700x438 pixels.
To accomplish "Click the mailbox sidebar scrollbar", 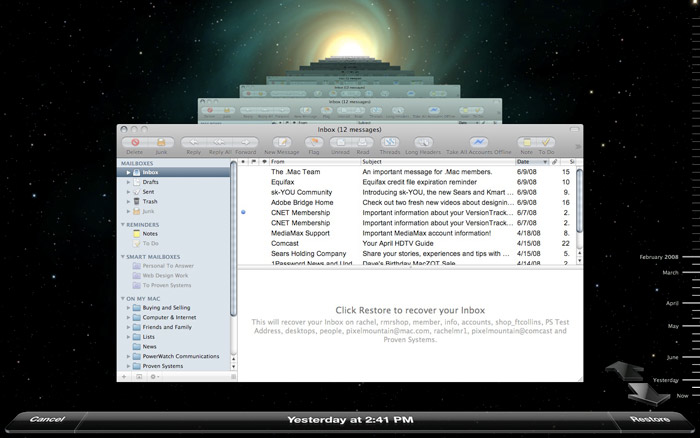I will click(233, 239).
